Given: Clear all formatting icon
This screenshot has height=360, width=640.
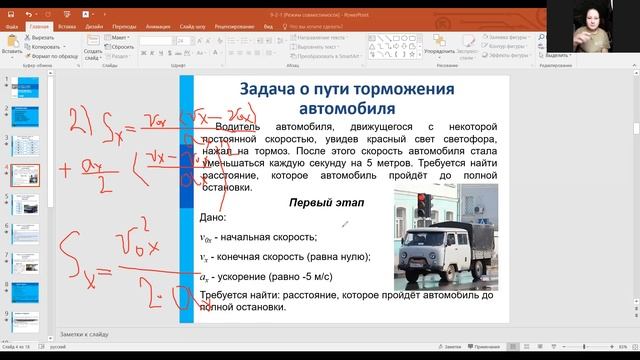Looking at the screenshot, I should tap(220, 41).
